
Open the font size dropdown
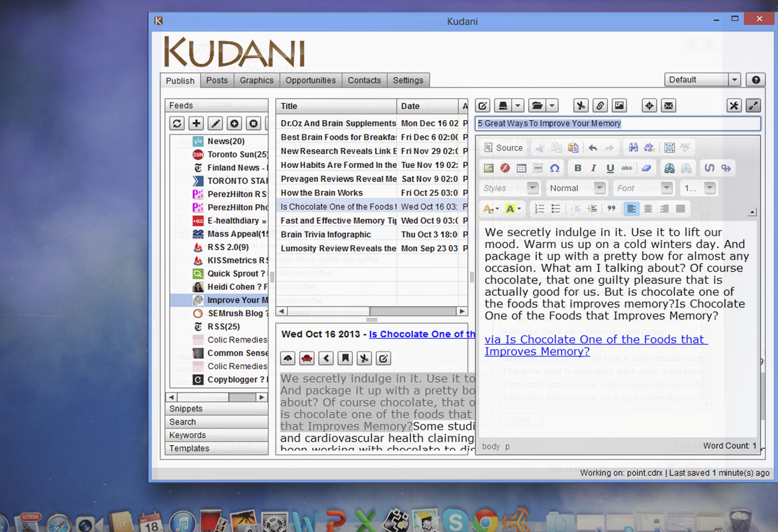699,188
